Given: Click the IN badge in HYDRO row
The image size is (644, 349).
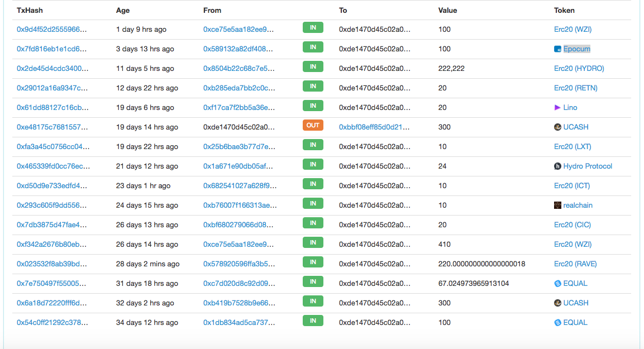Looking at the screenshot, I should click(313, 66).
